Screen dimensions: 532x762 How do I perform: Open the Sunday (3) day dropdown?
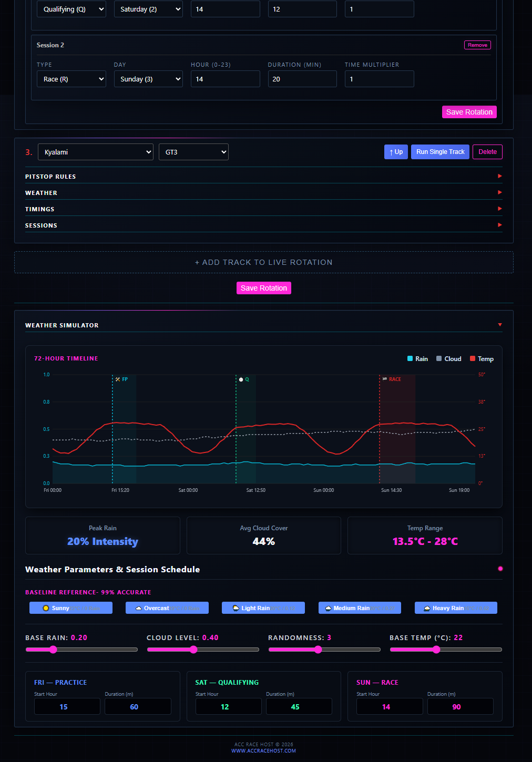pyautogui.click(x=148, y=79)
